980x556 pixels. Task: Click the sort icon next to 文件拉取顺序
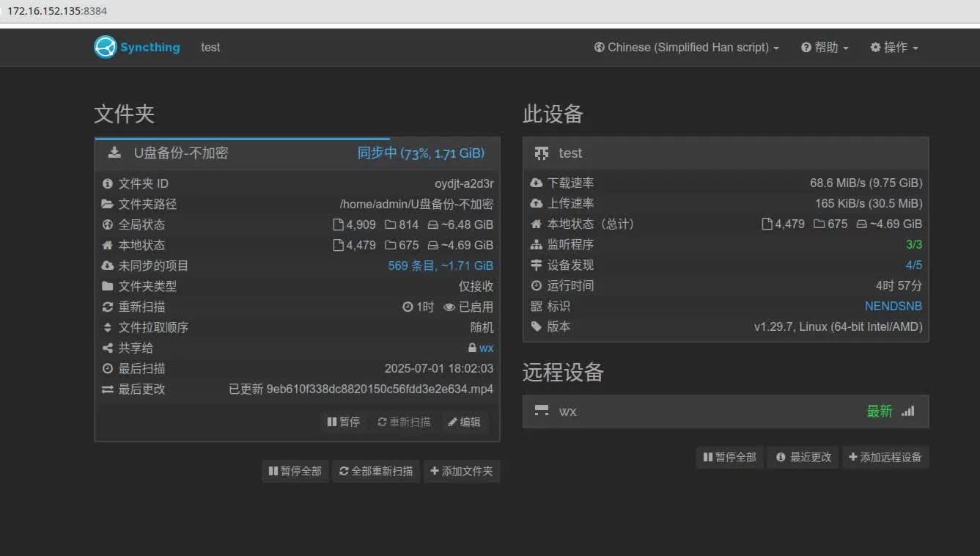coord(108,327)
